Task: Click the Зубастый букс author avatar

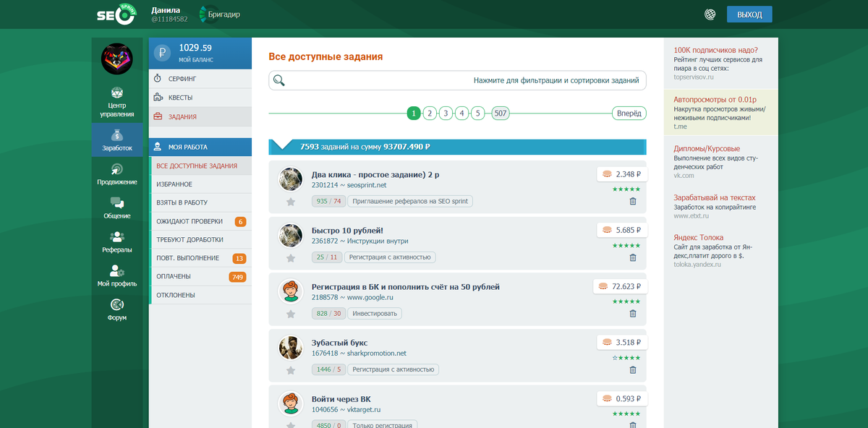Action: tap(291, 347)
